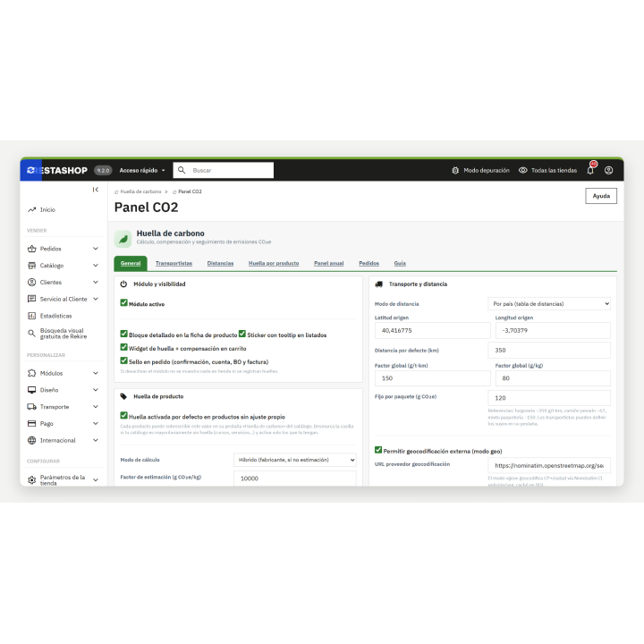Click the Distancia por defecto (km) field
The image size is (644, 644).
point(549,351)
